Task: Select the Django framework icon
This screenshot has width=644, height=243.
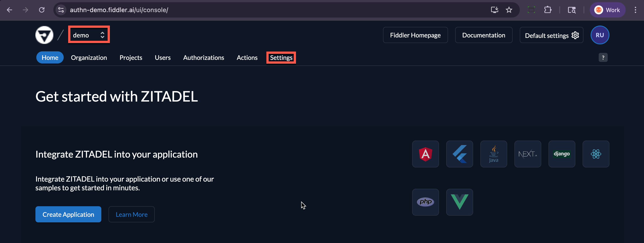Action: click(x=562, y=154)
